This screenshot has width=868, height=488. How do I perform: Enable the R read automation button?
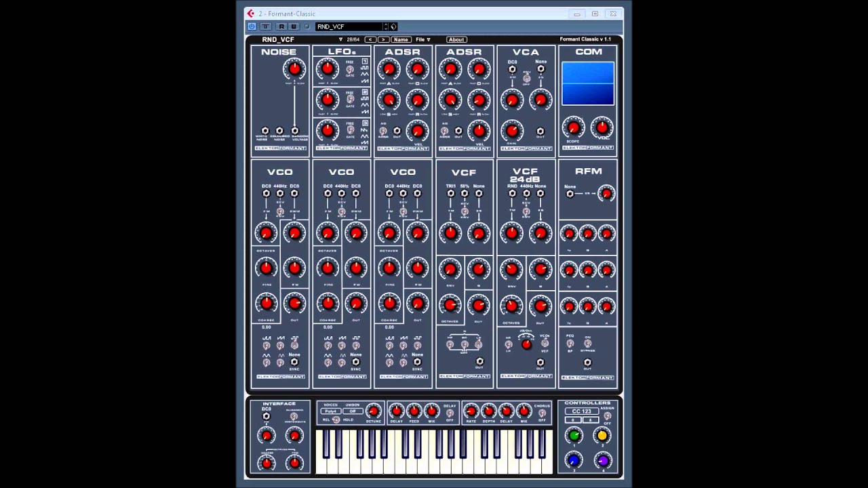point(281,26)
